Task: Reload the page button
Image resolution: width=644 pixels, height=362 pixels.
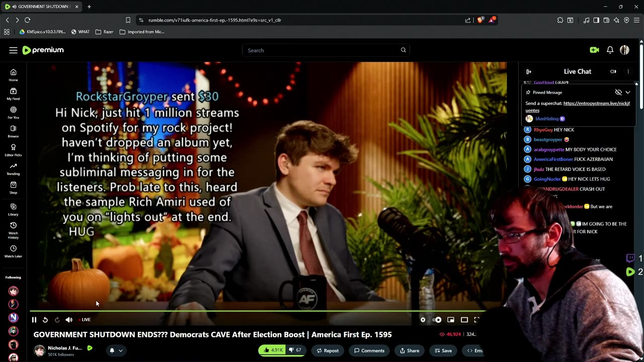Action: point(27,20)
